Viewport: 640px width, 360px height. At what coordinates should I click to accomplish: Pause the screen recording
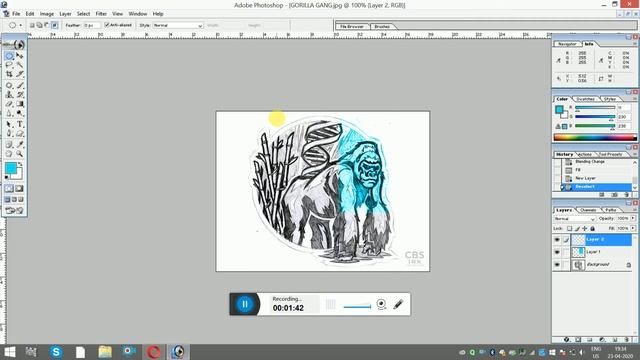coord(245,304)
